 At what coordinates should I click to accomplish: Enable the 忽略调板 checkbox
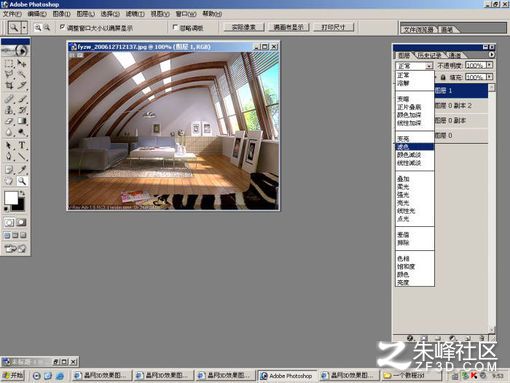pos(175,27)
